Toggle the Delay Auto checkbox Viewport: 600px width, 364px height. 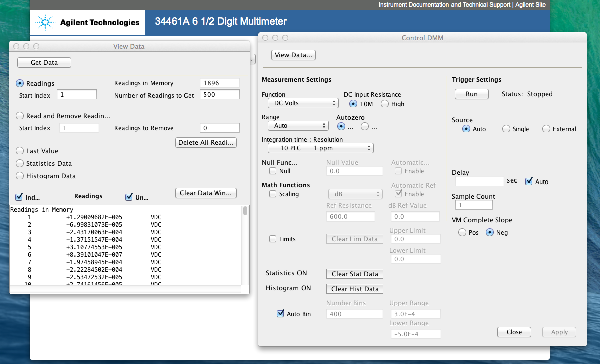point(529,181)
